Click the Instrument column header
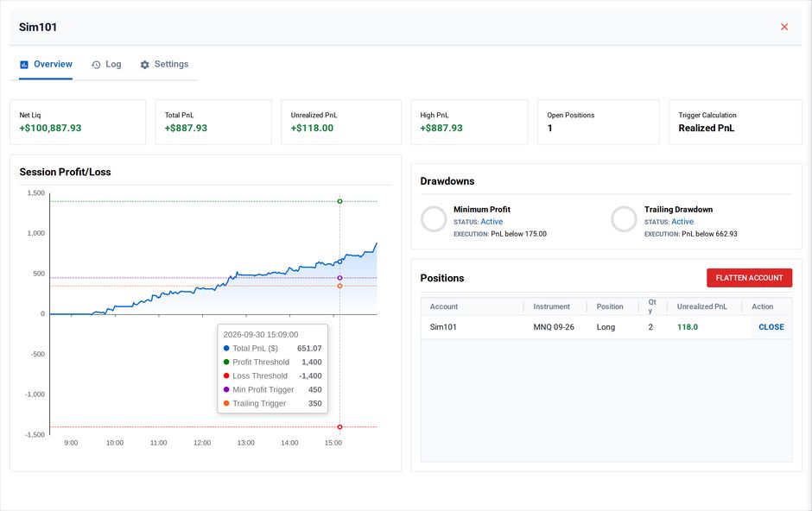The image size is (812, 511). (551, 306)
